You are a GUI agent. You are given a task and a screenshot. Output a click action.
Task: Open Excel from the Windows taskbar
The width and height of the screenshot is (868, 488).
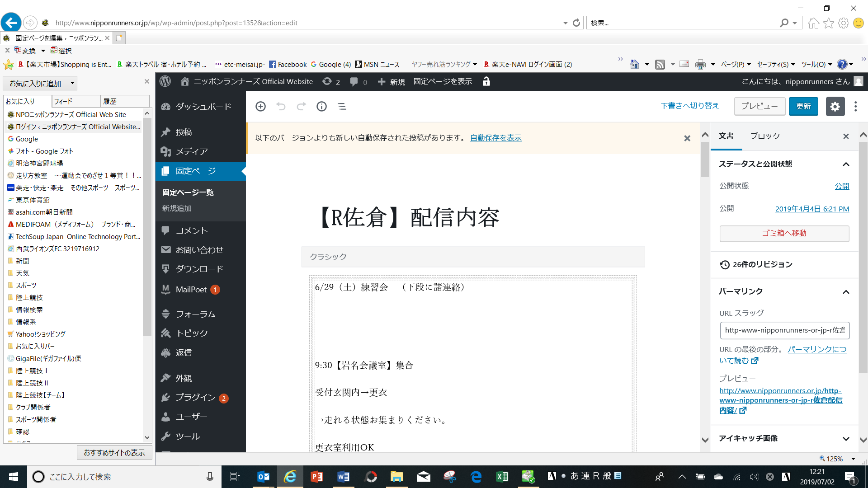pyautogui.click(x=502, y=477)
